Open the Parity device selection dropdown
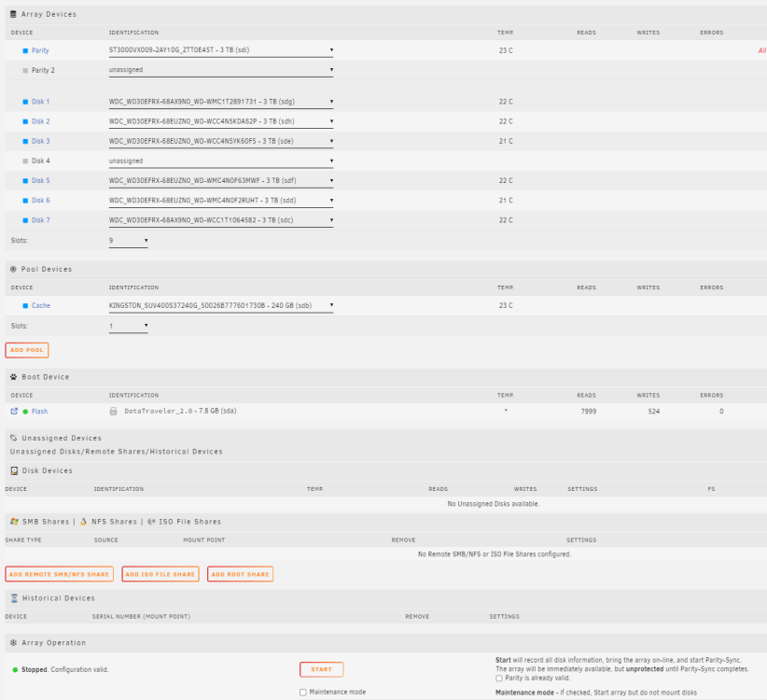The width and height of the screenshot is (767, 700). click(221, 50)
